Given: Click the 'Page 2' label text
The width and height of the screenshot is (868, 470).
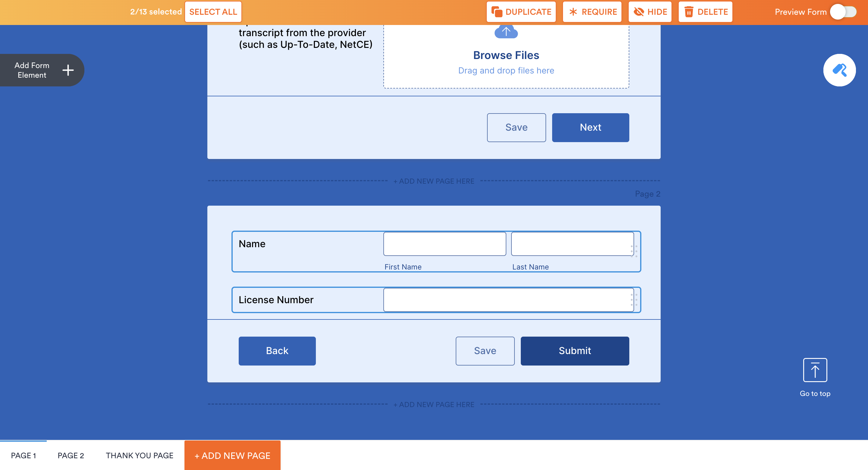Looking at the screenshot, I should (x=647, y=194).
